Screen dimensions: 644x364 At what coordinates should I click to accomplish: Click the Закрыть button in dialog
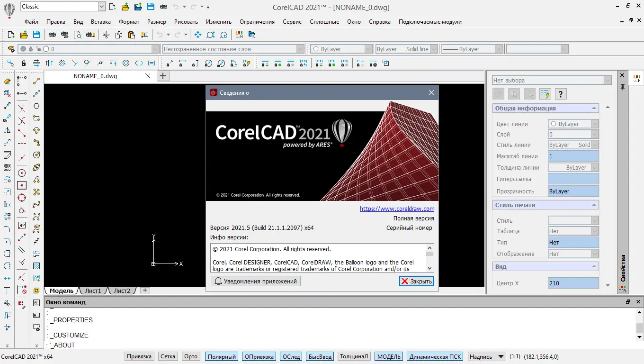point(416,281)
